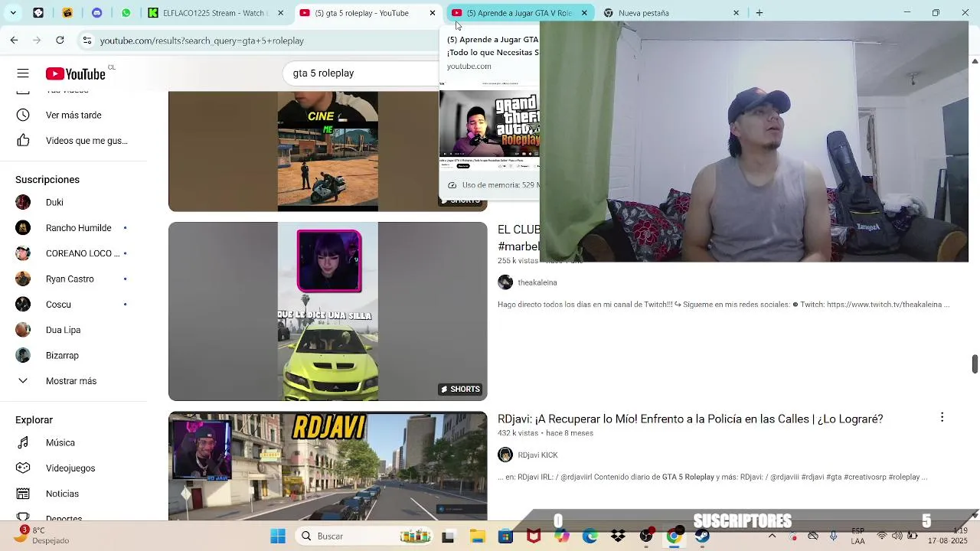Open three-dot options for RDjavi video
The image size is (980, 551).
tap(942, 417)
